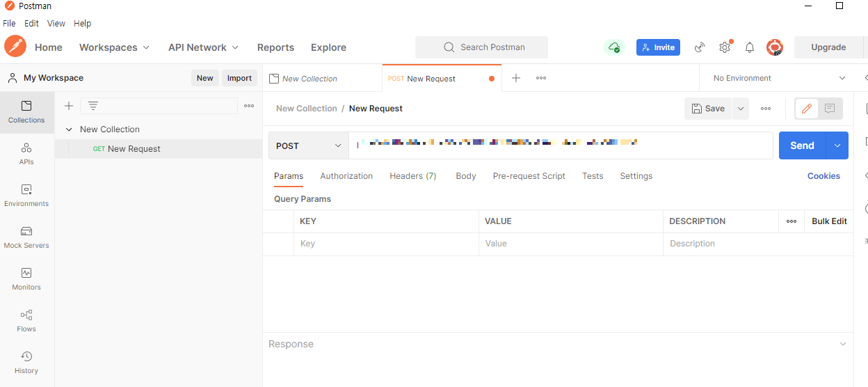Switch to edit mode pencil icon
The image size is (868, 387).
[807, 109]
